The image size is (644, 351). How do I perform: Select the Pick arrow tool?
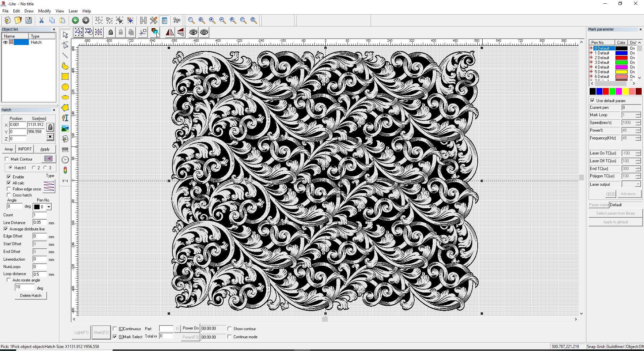(x=65, y=35)
